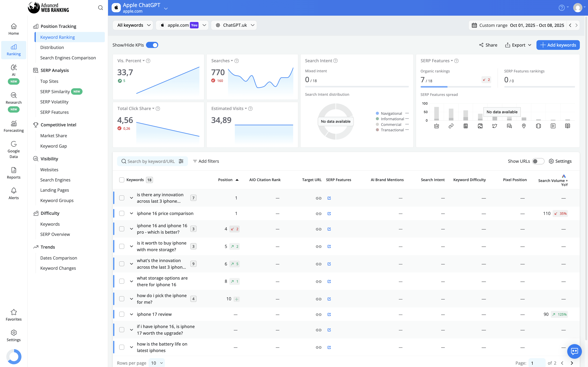Viewport: 588px width, 367px height.
Task: Click the Organic rankings progress bar
Action: (456, 87)
